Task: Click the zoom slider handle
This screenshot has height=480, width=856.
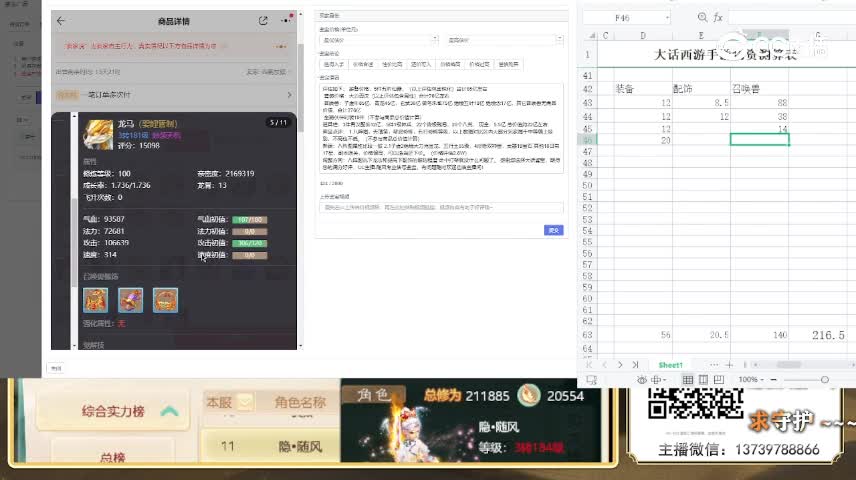Action: (x=825, y=380)
